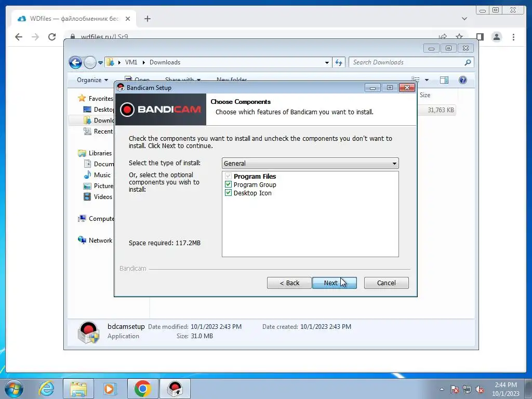
Task: Switch to Chrome from the taskbar
Action: coord(142,389)
